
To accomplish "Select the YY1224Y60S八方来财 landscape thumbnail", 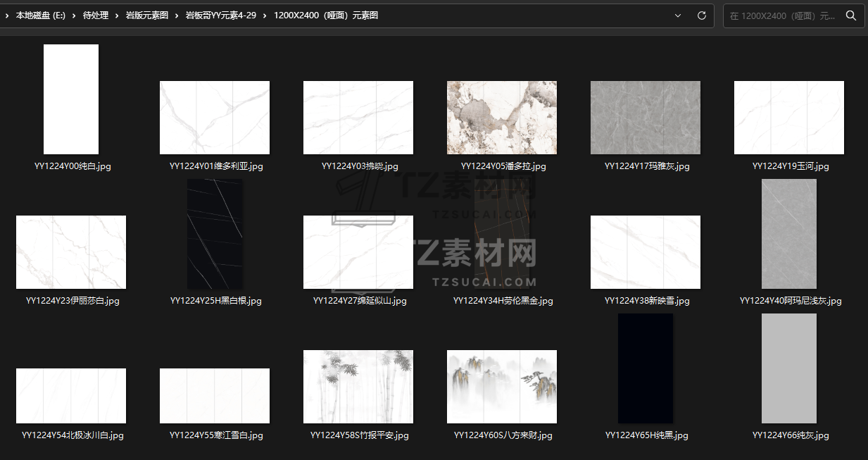I will [502, 387].
